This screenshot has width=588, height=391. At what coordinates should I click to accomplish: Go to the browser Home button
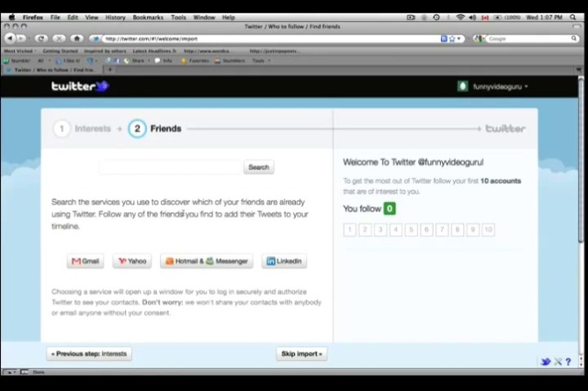pos(77,39)
